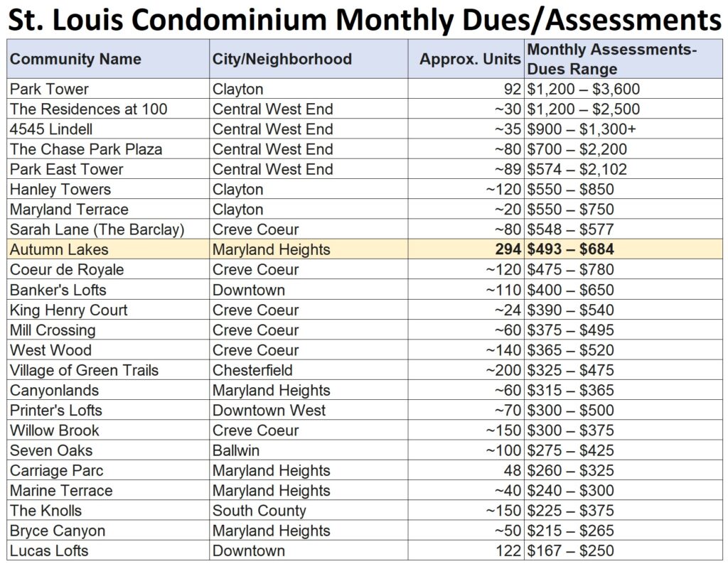Click the page title heading text
Viewport: 728px width, 564px height.
[x=364, y=20]
